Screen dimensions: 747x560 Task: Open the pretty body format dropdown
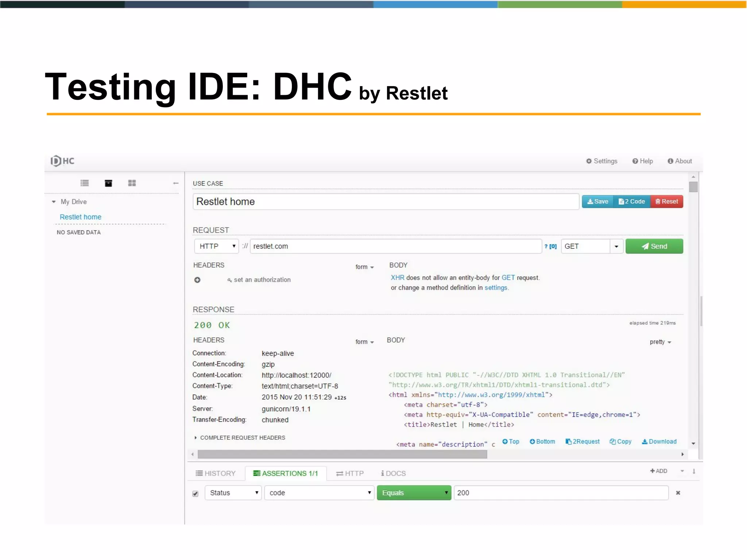tap(661, 342)
